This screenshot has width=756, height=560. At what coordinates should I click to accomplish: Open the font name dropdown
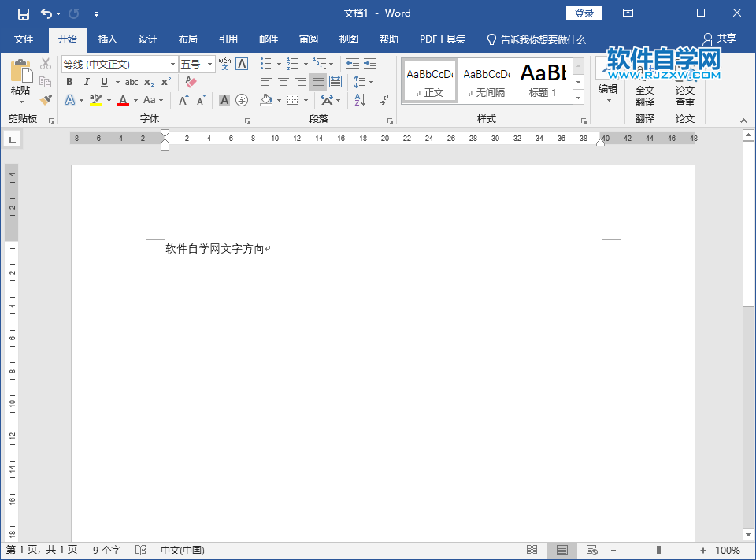click(x=173, y=64)
